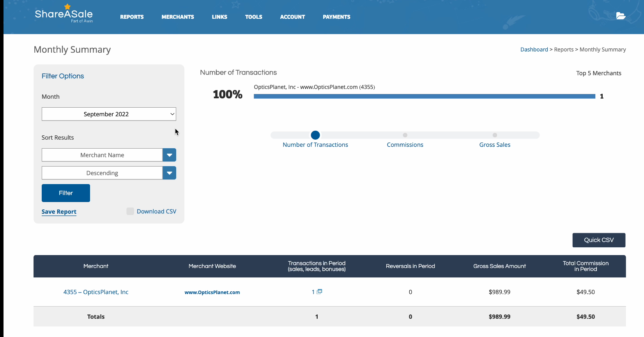This screenshot has height=337, width=644.
Task: Open the REPORTS menu
Action: (x=132, y=17)
